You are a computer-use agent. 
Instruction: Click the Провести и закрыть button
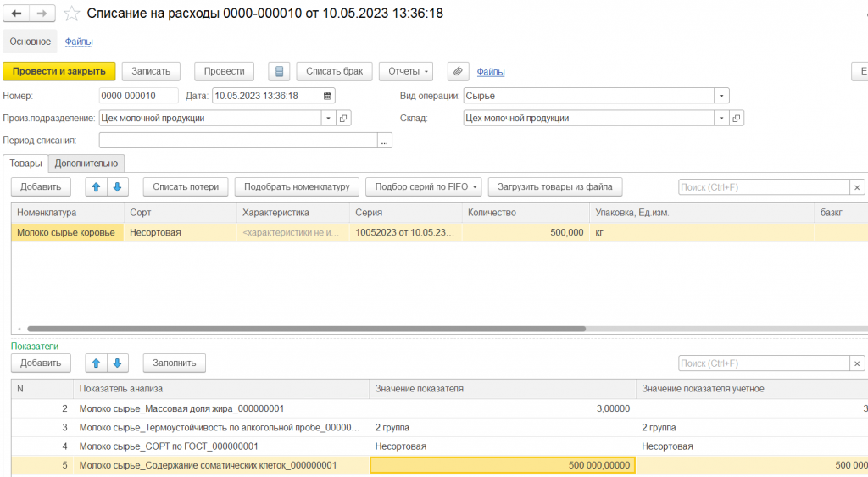pyautogui.click(x=59, y=71)
